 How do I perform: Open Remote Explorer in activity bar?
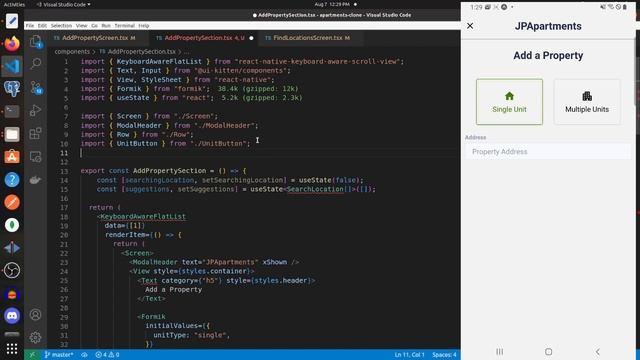point(36,157)
